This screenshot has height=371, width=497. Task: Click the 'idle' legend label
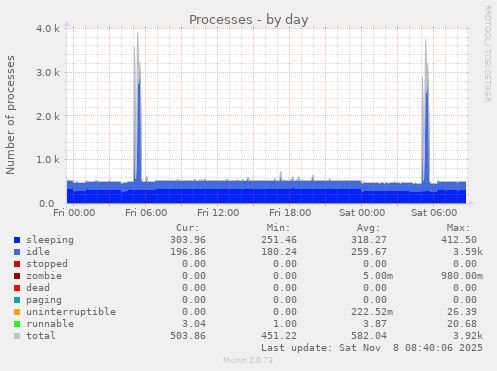(38, 252)
